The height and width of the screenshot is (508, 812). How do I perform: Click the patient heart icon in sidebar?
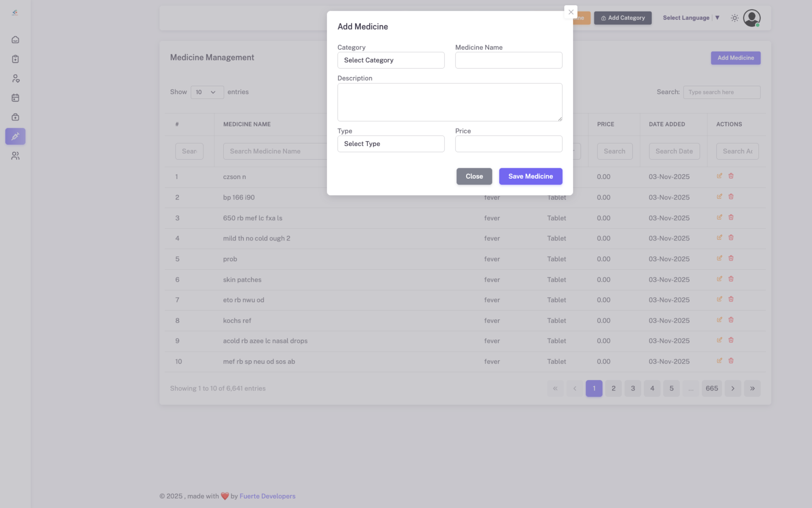15,79
